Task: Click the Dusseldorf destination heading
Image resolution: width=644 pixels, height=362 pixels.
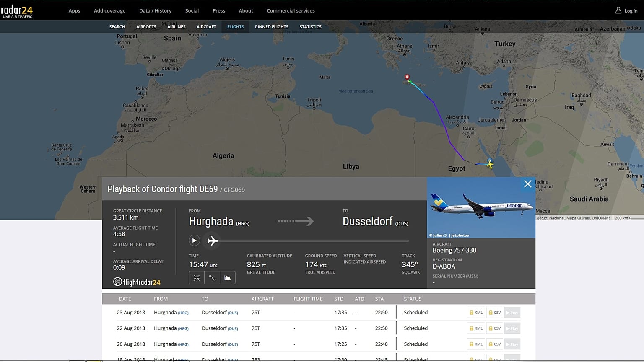Action: point(367,221)
